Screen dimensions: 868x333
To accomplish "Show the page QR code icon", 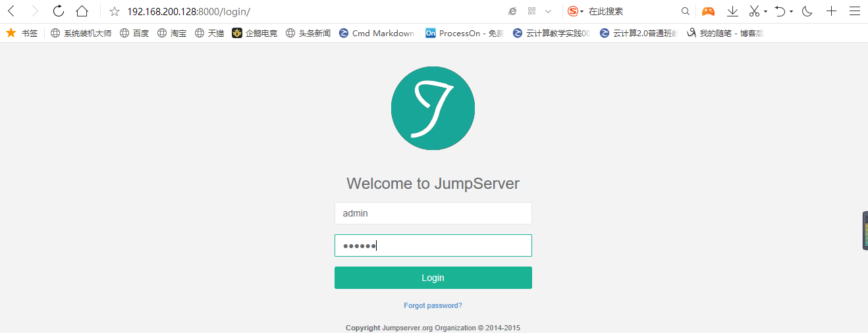I will [x=531, y=11].
